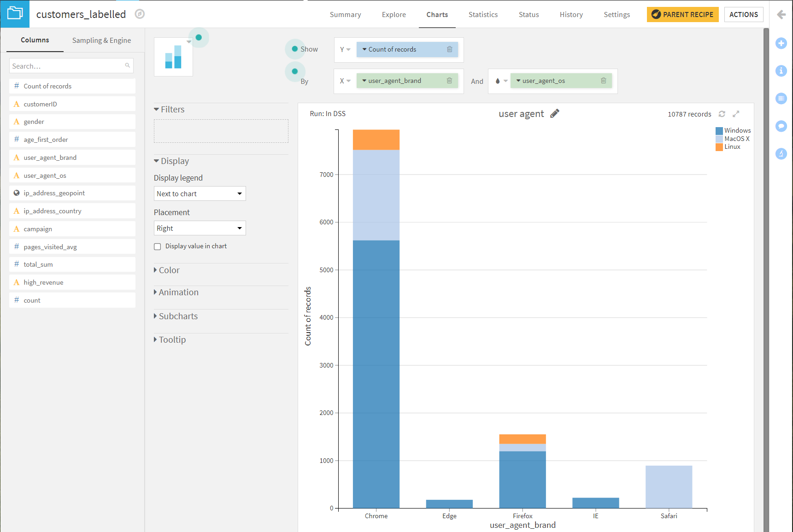Open the Display legend dropdown

click(200, 193)
